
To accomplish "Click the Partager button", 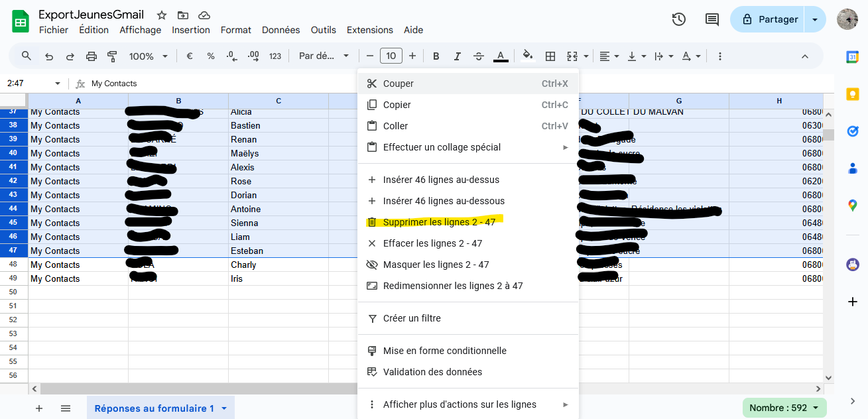I will click(768, 20).
